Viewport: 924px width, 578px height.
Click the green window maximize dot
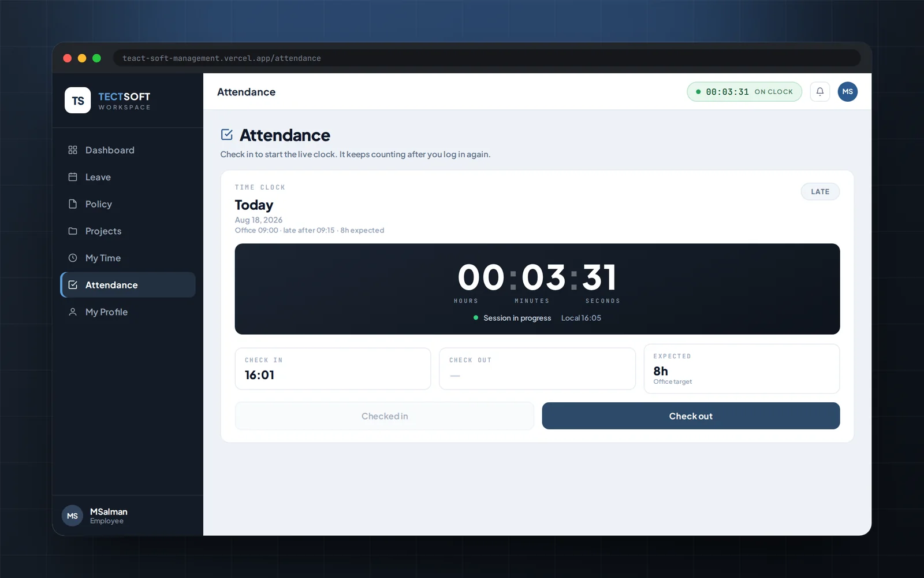coord(96,58)
